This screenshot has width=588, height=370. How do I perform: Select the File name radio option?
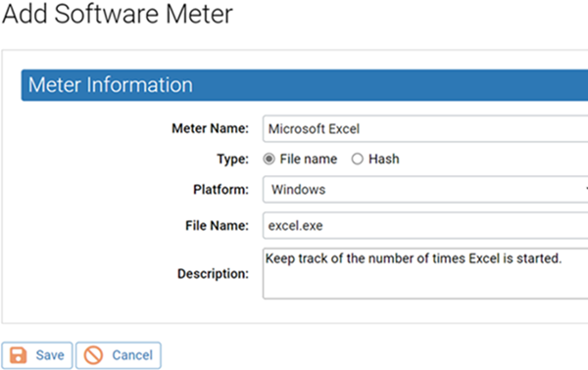coord(269,160)
